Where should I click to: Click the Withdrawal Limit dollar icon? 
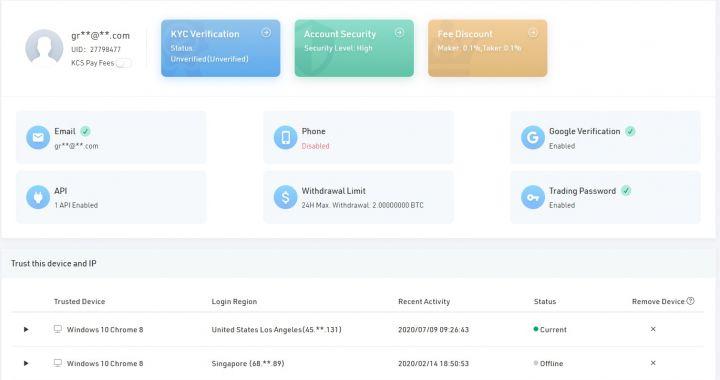285,197
